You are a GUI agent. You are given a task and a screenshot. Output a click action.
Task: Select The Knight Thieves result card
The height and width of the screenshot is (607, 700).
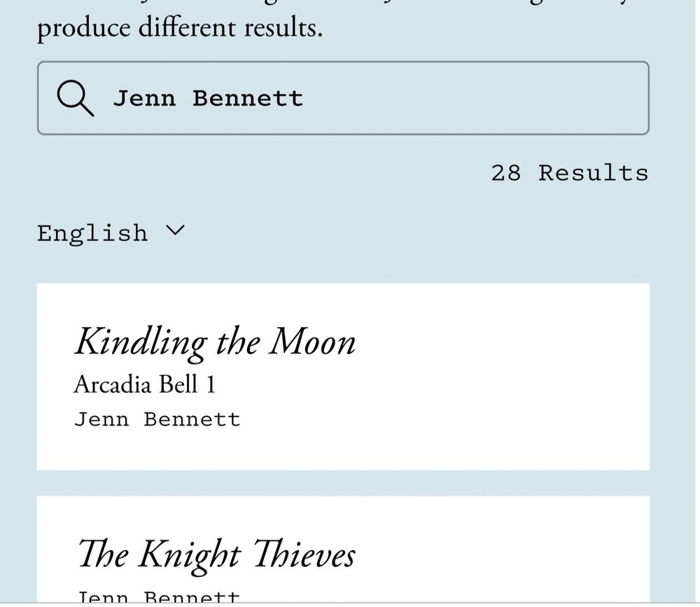click(x=343, y=553)
